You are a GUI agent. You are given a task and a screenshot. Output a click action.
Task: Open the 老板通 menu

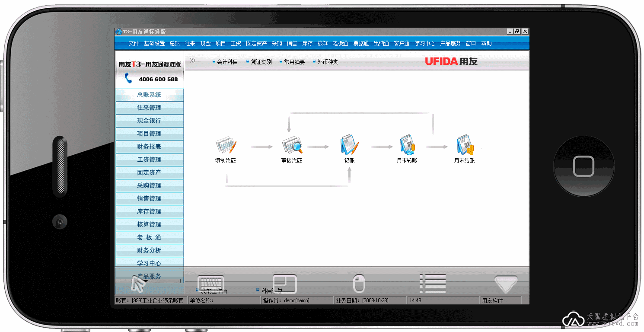[340, 43]
